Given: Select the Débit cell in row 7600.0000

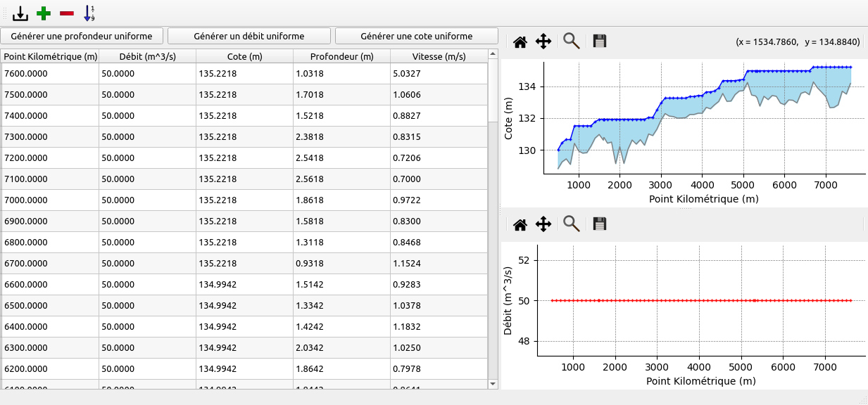Looking at the screenshot, I should [x=147, y=74].
